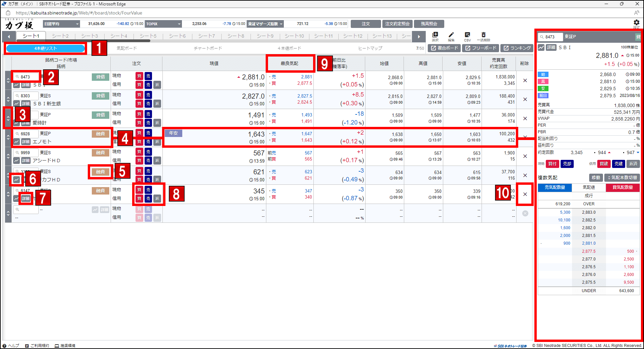Open the ランキング external page
Screen dimensions: 644x349
[517, 48]
